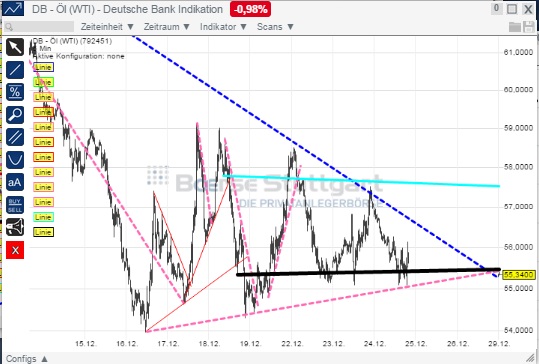Click the window resize grip corner
The width and height of the screenshot is (539, 364).
point(530,358)
